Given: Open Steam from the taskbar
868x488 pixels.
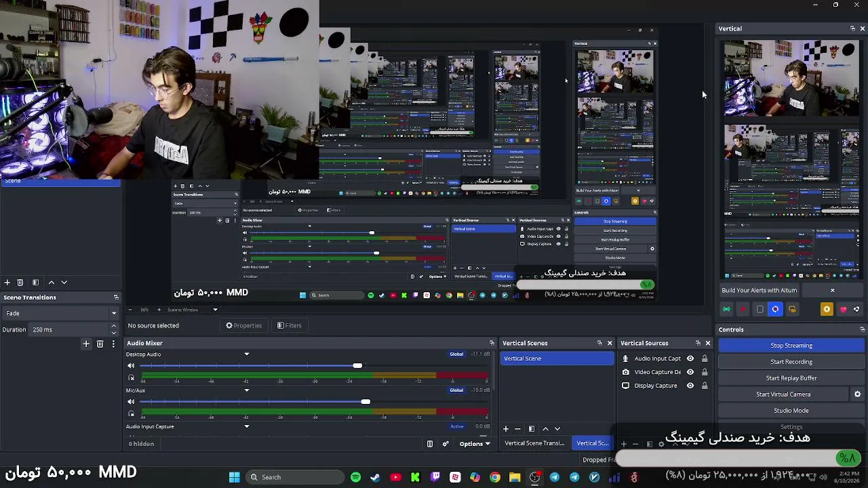Looking at the screenshot, I should (375, 477).
